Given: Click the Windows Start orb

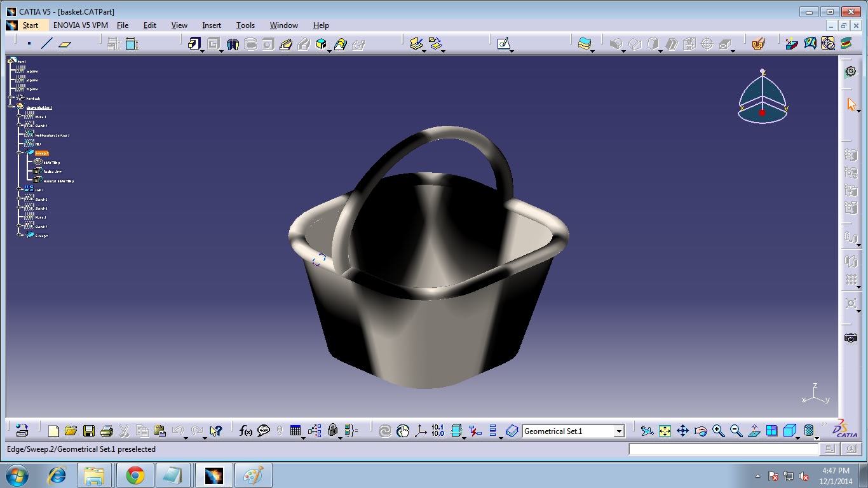Looking at the screenshot, I should 17,475.
